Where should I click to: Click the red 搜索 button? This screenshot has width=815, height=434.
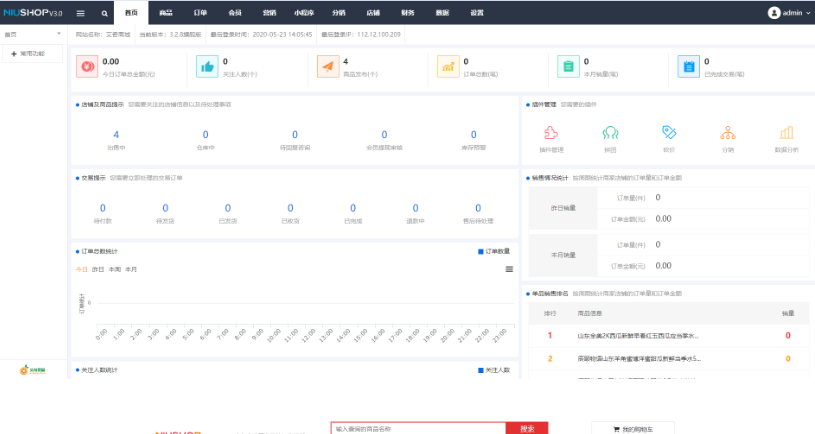coord(527,428)
